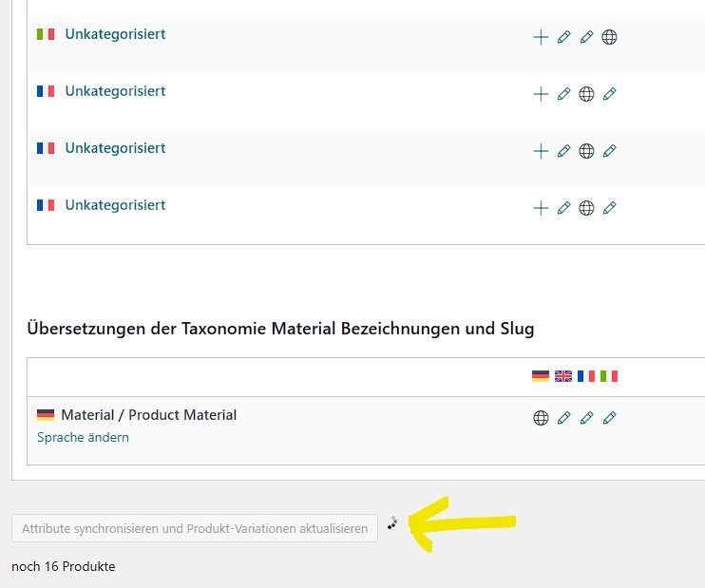
Task: Edit English translation of Material taxonomy
Action: (x=563, y=418)
